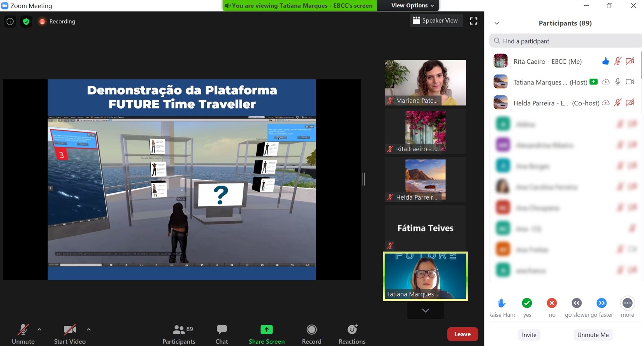The width and height of the screenshot is (644, 346).
Task: Click the Raise Hand icon
Action: 502,303
